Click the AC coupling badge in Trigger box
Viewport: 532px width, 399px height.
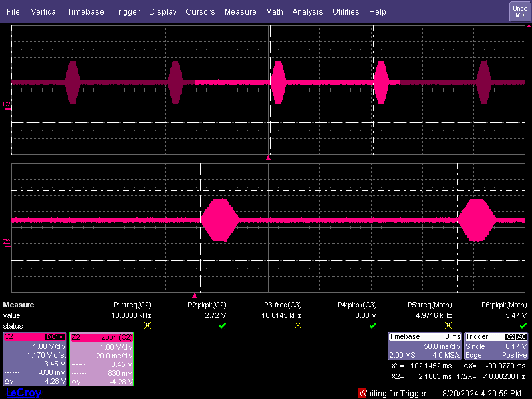pyautogui.click(x=521, y=337)
